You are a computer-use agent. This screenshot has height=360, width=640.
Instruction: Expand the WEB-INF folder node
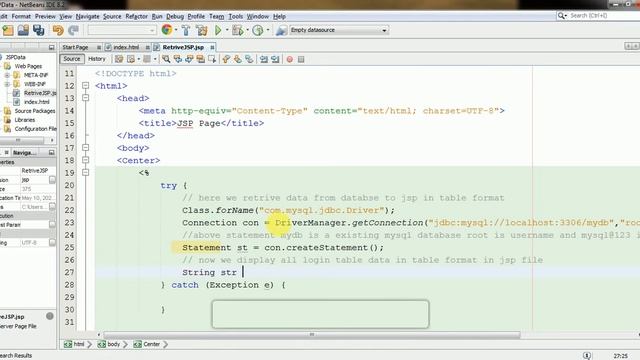pos(7,84)
